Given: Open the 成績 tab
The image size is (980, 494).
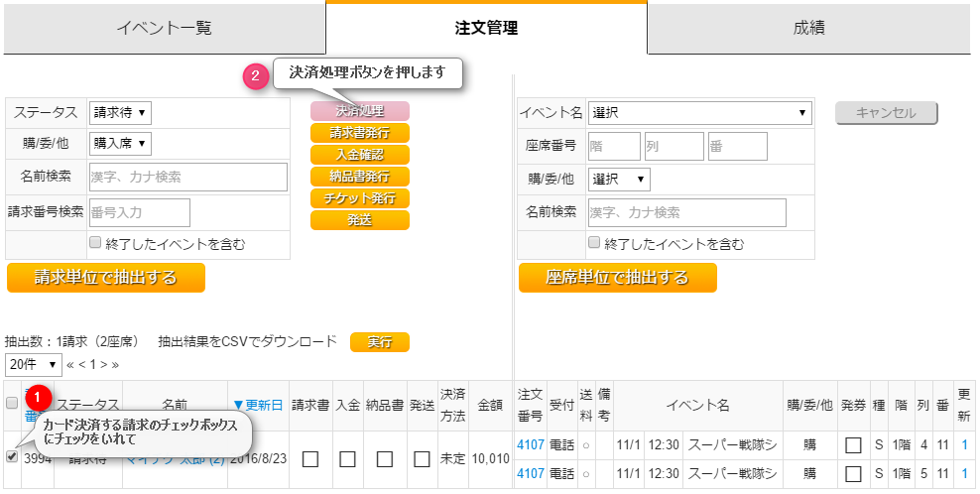Looking at the screenshot, I should pyautogui.click(x=807, y=29).
